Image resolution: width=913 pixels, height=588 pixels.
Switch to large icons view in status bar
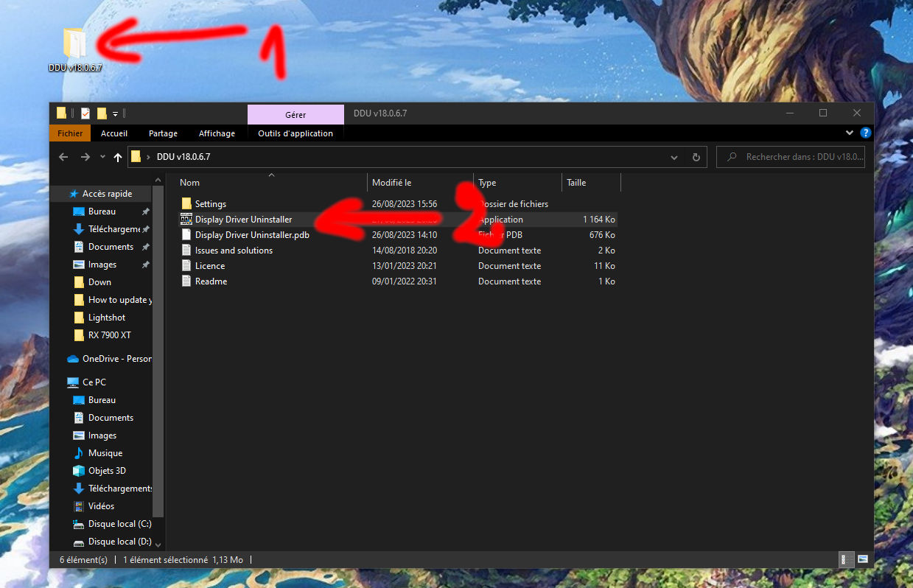pos(861,559)
